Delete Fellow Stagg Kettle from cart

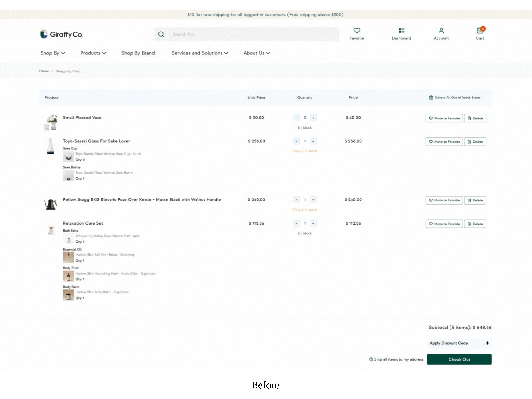pos(475,200)
